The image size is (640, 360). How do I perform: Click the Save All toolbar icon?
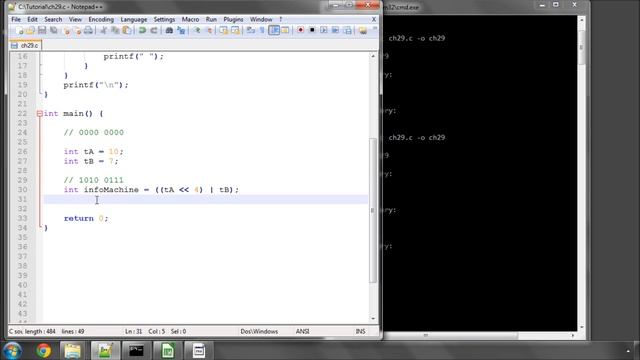(x=53, y=30)
